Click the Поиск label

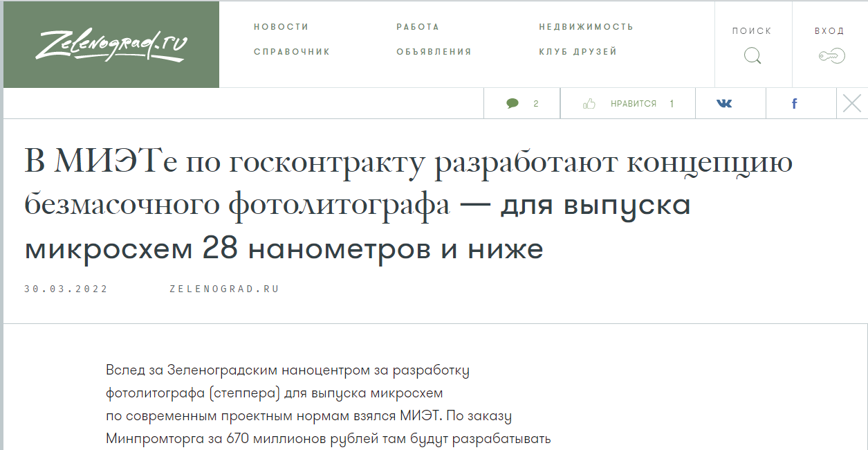(752, 31)
